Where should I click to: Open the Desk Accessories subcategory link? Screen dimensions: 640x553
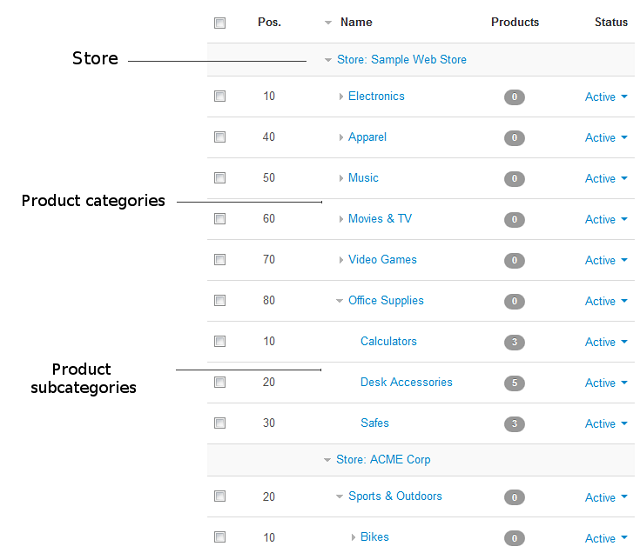coord(407,382)
